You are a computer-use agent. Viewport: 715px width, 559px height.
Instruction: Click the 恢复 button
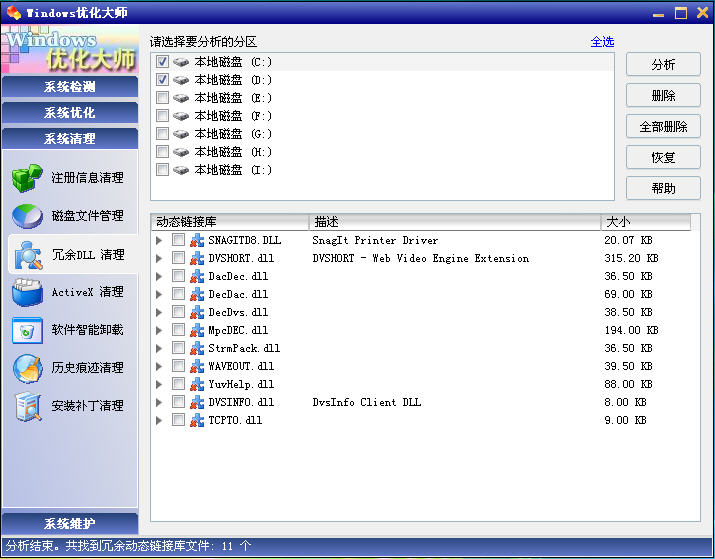click(663, 157)
